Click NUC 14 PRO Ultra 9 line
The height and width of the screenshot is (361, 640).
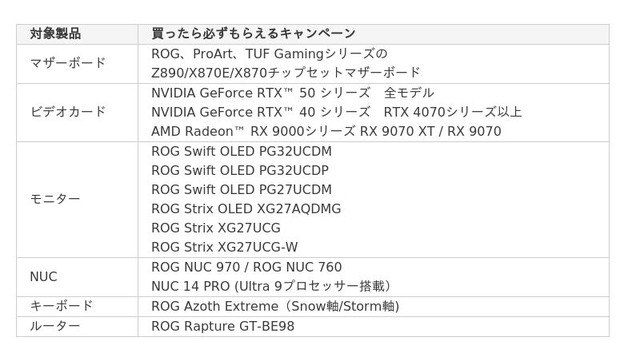click(271, 286)
